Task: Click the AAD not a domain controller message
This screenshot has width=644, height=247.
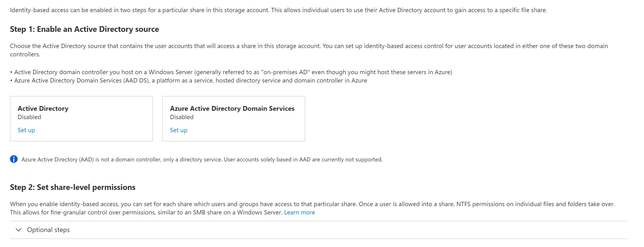Action: [202, 160]
